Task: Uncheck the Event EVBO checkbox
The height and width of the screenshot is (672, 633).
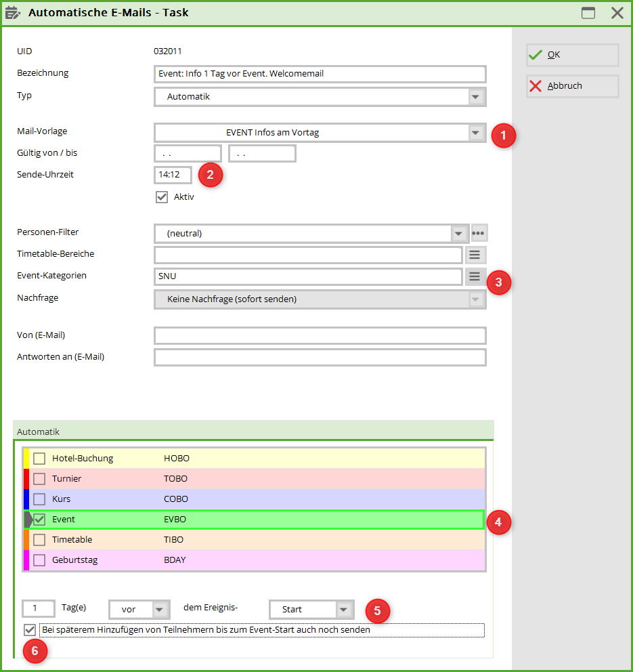Action: [39, 520]
